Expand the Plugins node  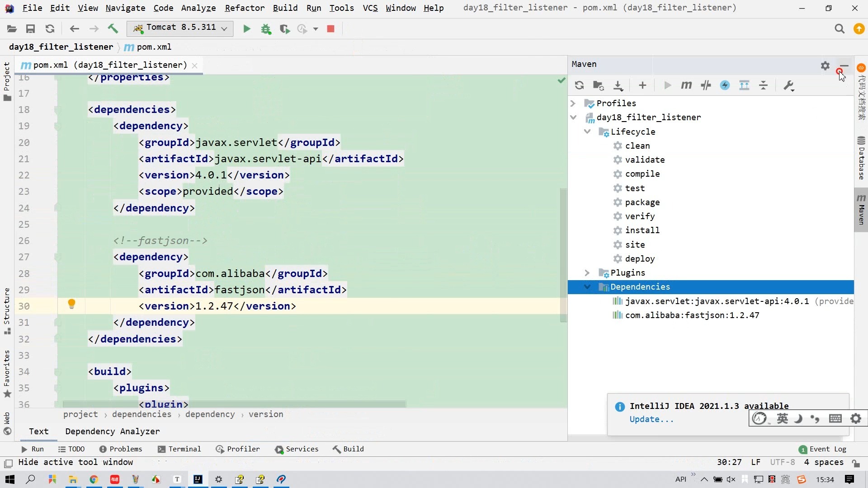click(587, 272)
